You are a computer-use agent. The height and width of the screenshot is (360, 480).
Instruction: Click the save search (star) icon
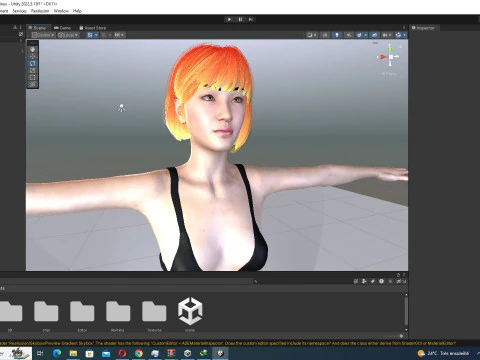click(x=390, y=281)
